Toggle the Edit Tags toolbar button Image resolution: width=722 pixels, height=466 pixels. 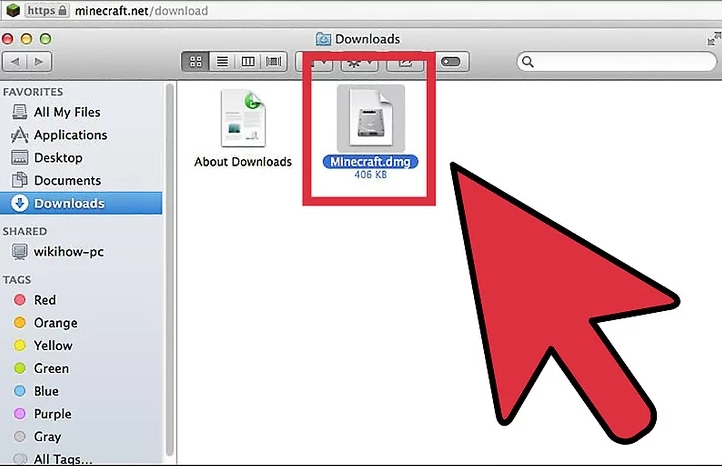coord(450,62)
